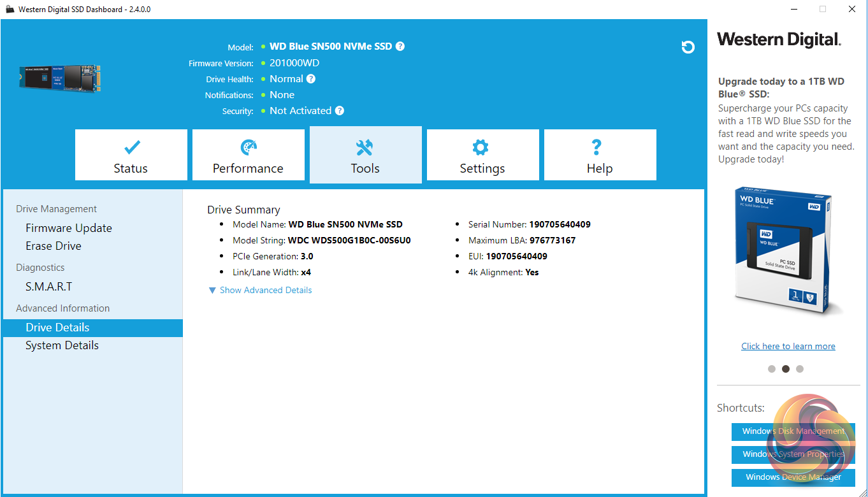Viewport: 868px width, 497px height.
Task: Open Firmware Update in the sidebar
Action: click(x=69, y=228)
